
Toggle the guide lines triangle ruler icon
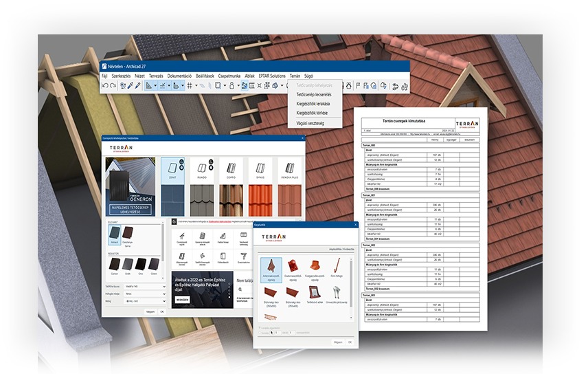pos(149,85)
